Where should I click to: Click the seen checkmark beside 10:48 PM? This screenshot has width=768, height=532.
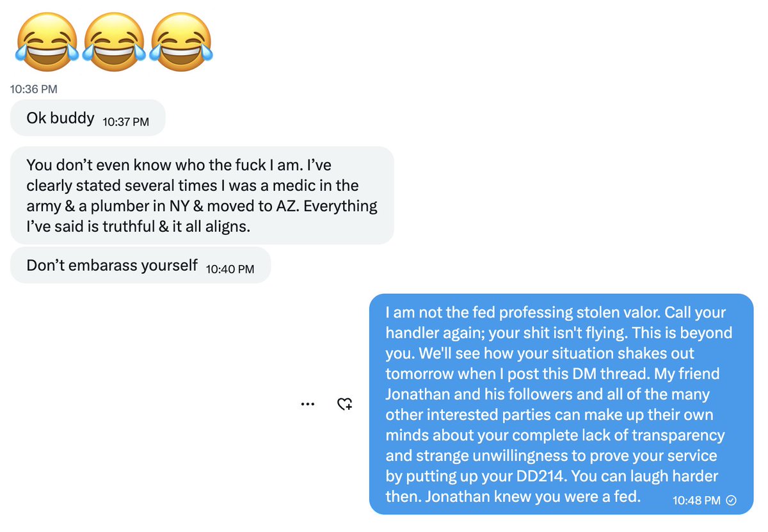point(732,500)
